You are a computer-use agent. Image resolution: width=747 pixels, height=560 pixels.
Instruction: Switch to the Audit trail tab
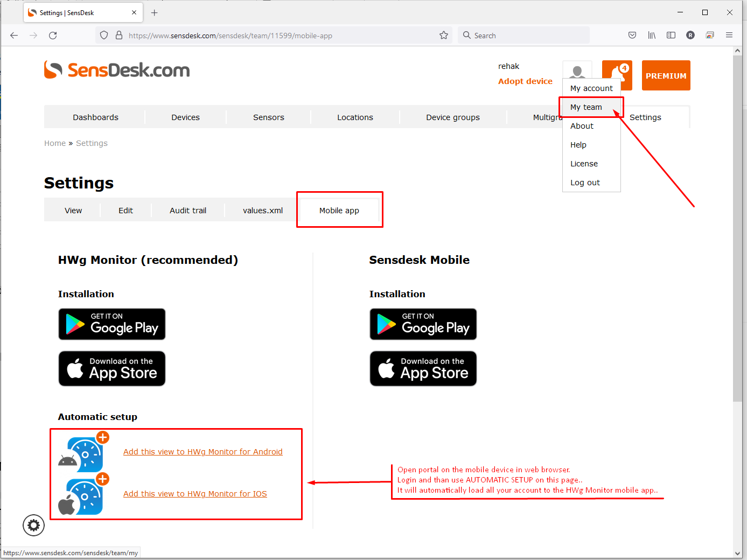tap(188, 211)
